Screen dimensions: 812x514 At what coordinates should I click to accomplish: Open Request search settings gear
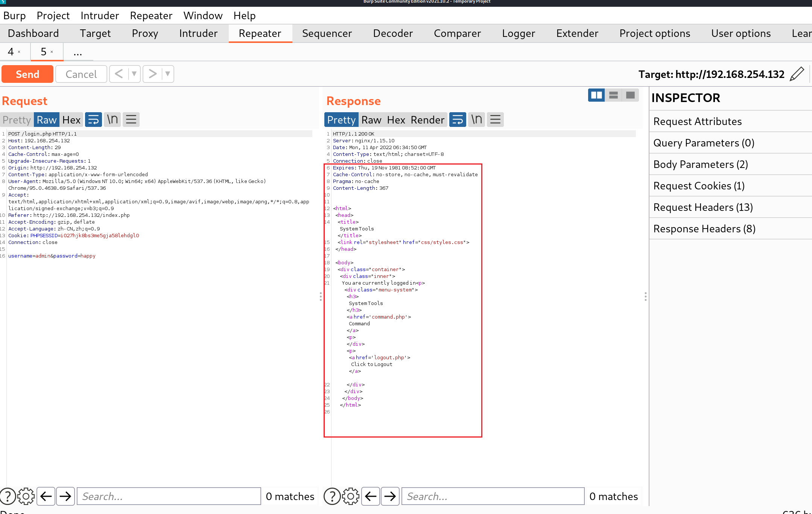pos(26,496)
